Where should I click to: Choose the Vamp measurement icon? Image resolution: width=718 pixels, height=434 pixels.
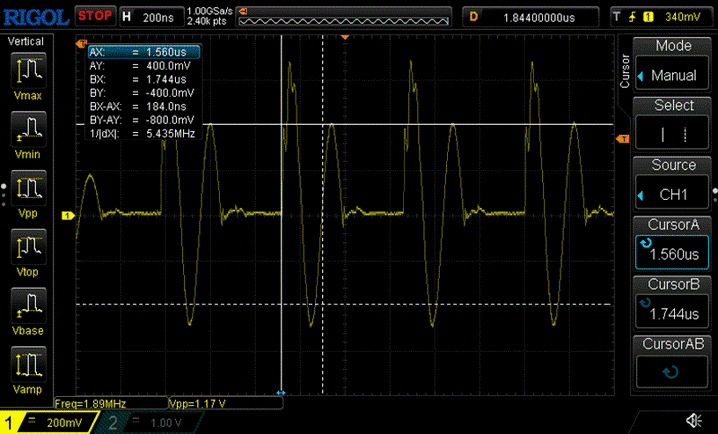[x=28, y=364]
